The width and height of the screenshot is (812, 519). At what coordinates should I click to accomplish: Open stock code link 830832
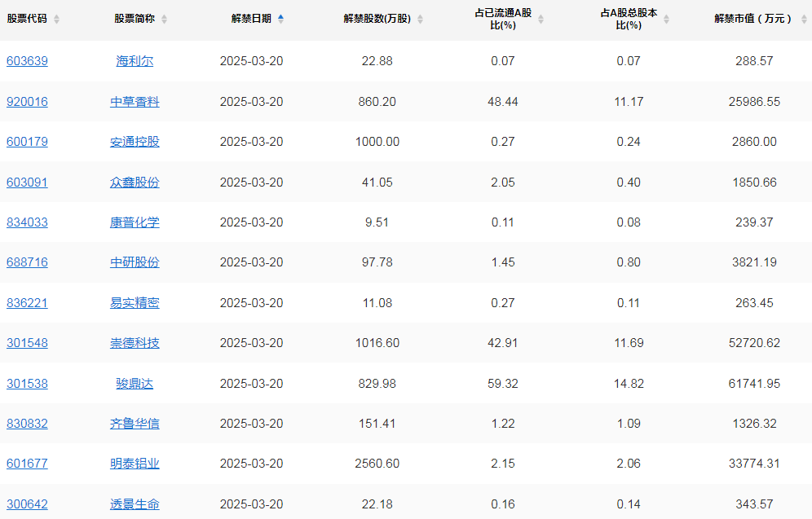coord(27,424)
